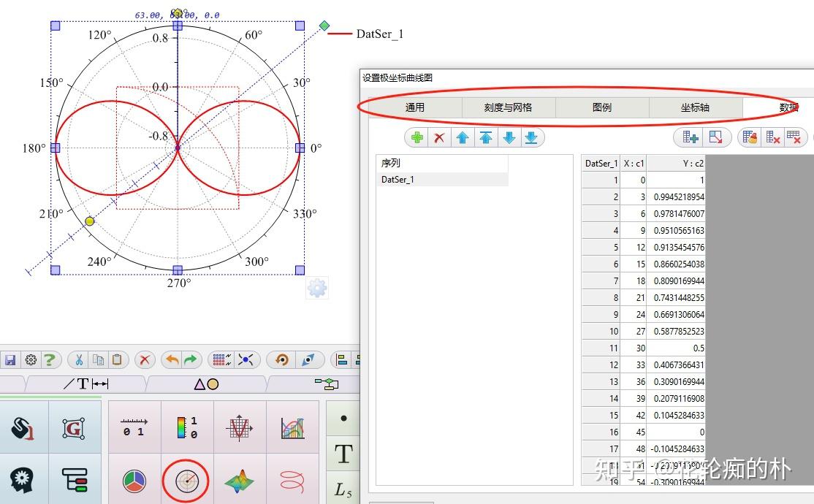
Task: Delete selected row using red X button
Action: 438,137
